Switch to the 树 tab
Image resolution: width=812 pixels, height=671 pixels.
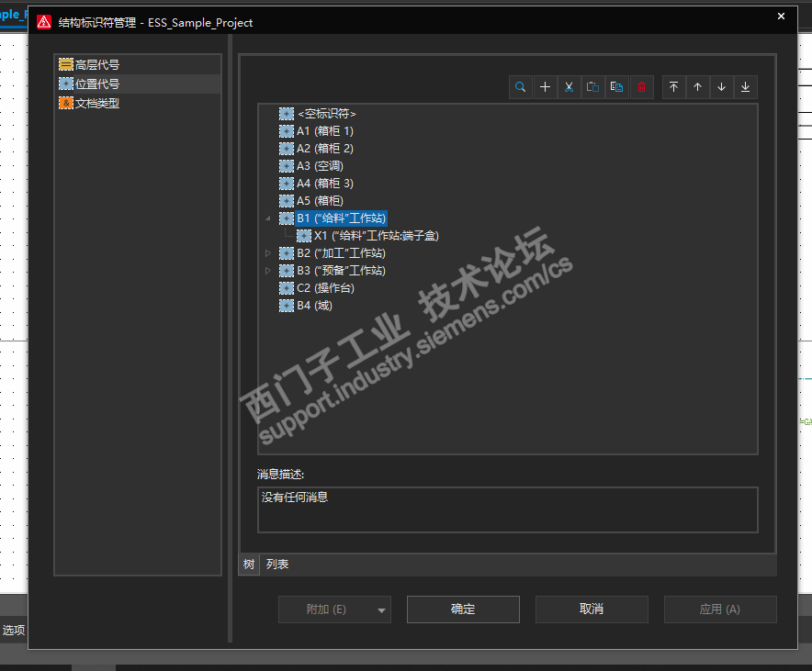(x=249, y=565)
